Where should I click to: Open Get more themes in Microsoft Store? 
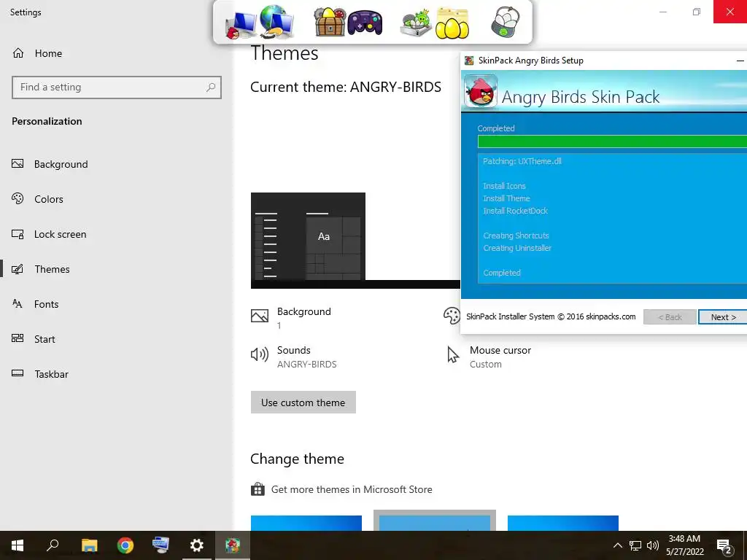point(352,489)
